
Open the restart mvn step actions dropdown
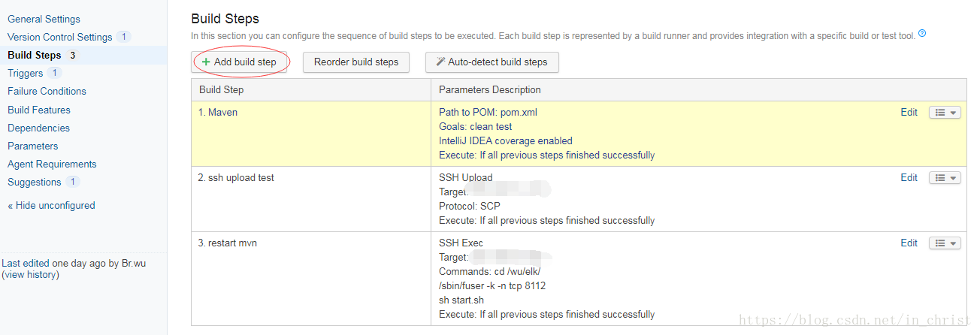tap(945, 243)
